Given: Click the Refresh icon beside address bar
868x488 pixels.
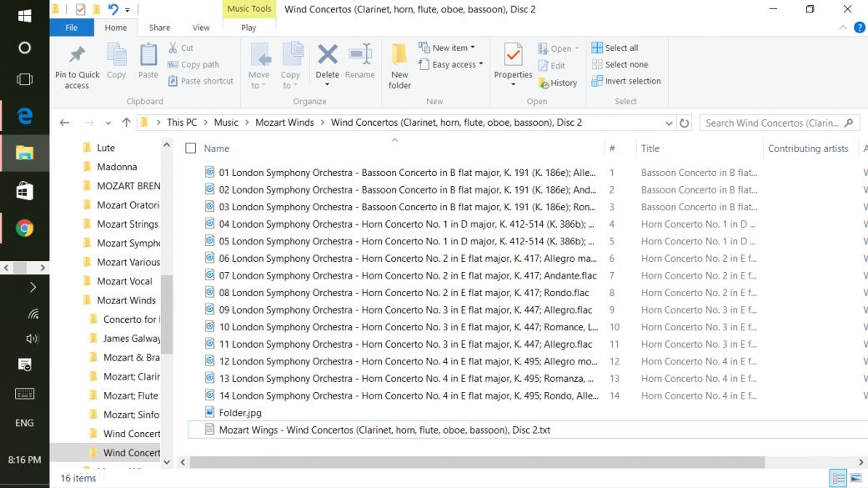Looking at the screenshot, I should (685, 123).
